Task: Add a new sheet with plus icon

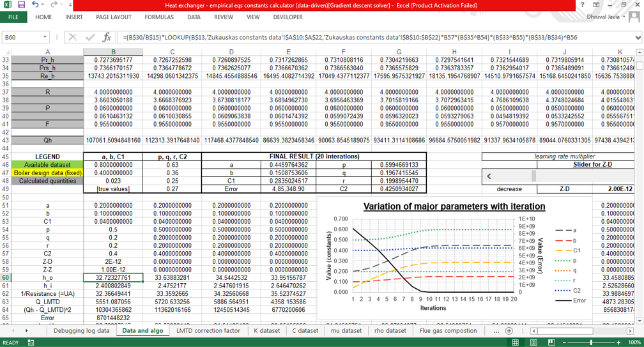Action: click(509, 330)
